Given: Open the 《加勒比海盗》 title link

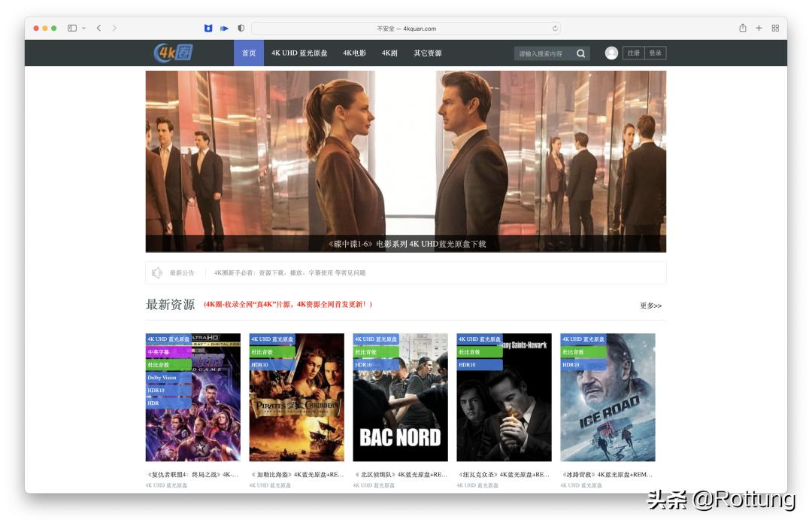Looking at the screenshot, I should click(297, 475).
